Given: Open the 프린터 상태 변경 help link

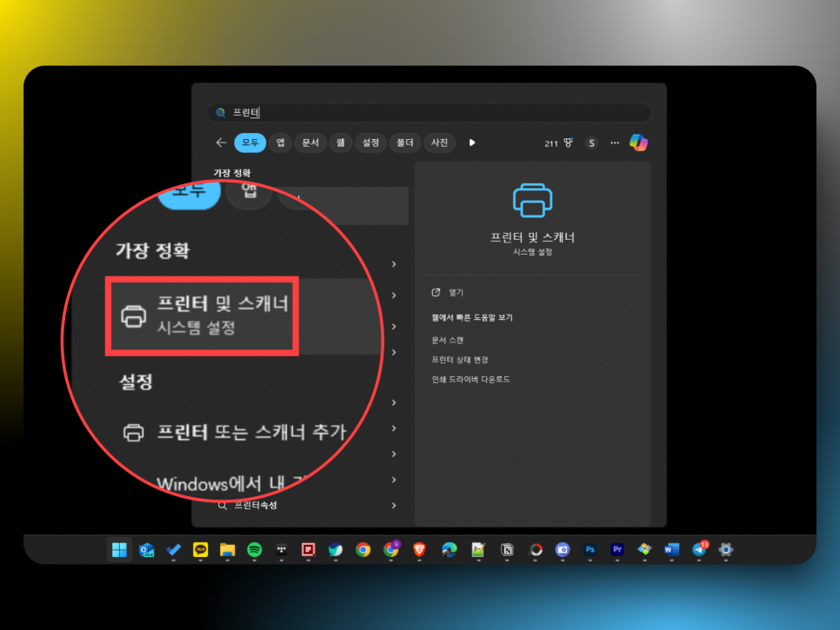Looking at the screenshot, I should (x=460, y=360).
